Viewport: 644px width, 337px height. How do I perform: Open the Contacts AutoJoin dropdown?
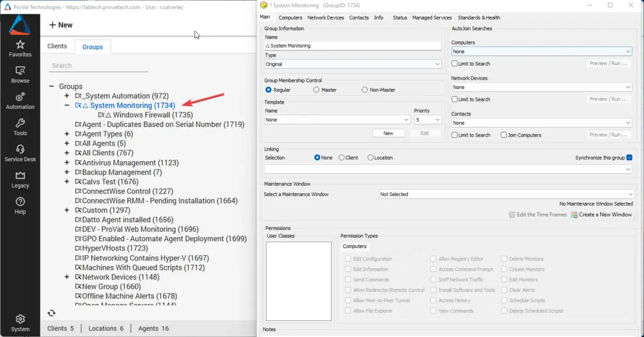[542, 123]
